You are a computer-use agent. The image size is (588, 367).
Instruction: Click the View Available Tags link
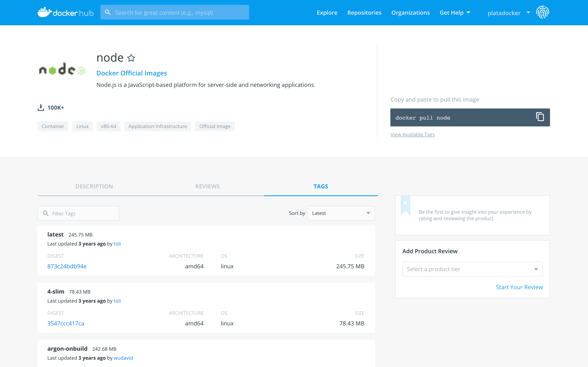pyautogui.click(x=412, y=134)
